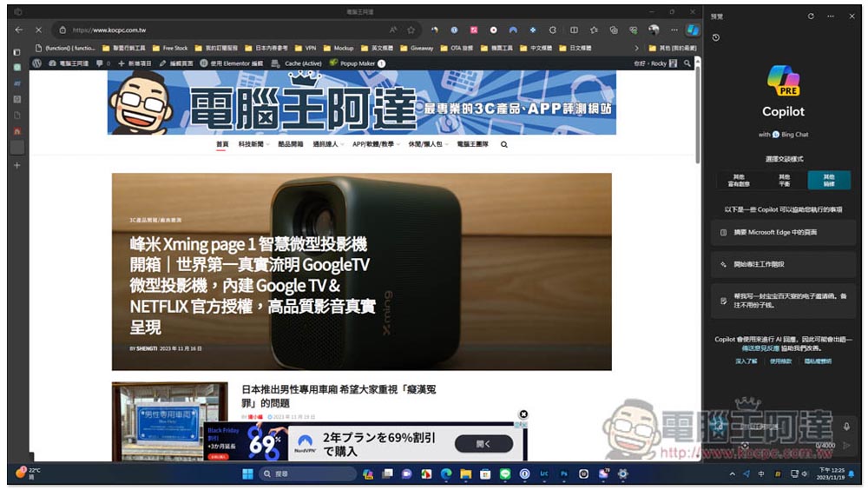This screenshot has height=490, width=868.
Task: Click the search icon in WordPress admin bar
Action: pos(687,63)
